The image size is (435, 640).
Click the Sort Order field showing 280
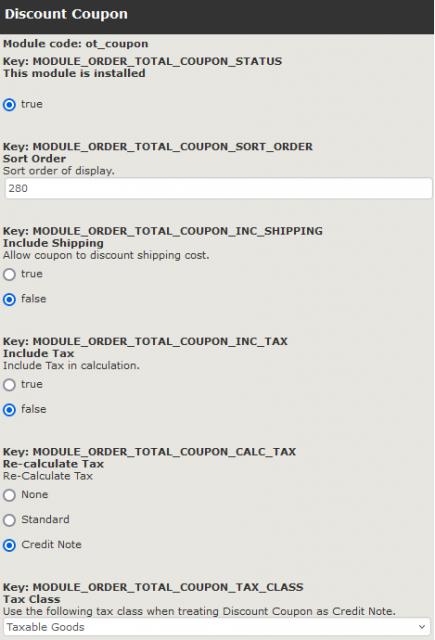[x=218, y=188]
